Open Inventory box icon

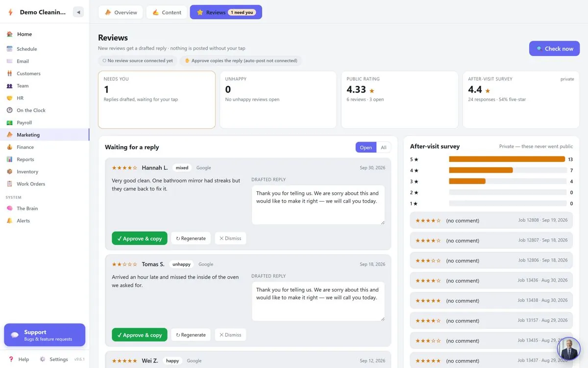coord(9,172)
